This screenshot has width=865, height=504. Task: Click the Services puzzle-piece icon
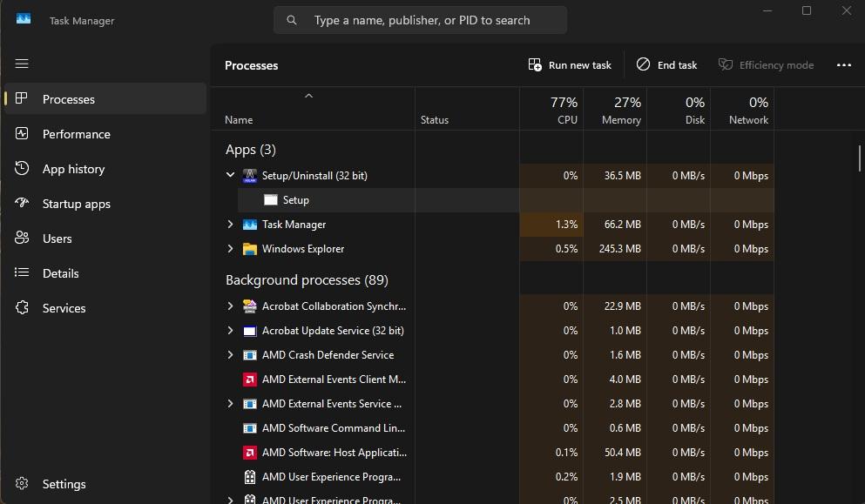[22, 307]
